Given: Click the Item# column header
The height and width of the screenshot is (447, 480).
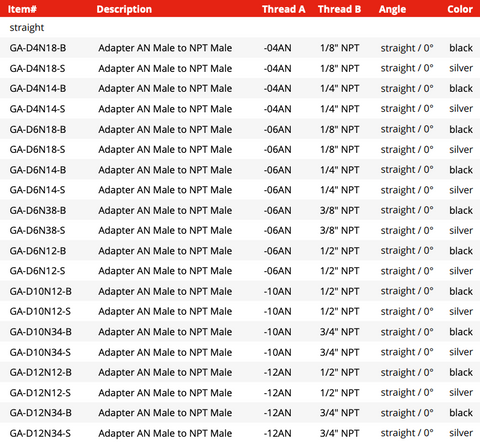Looking at the screenshot, I should 22,9.
